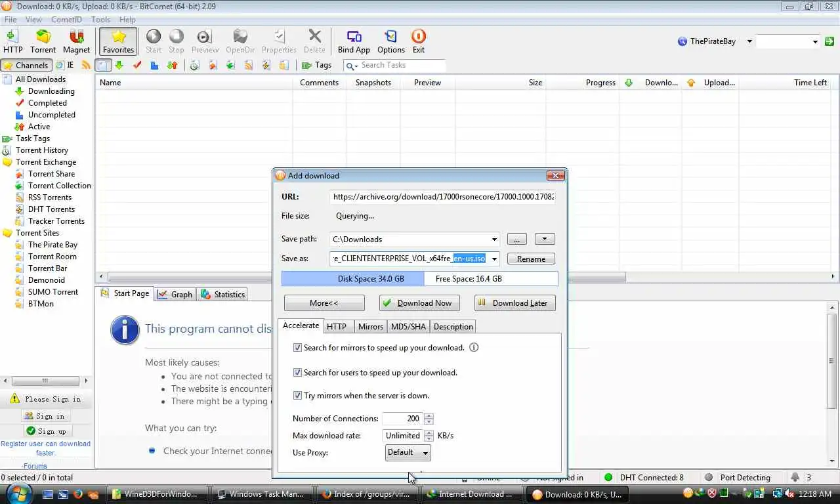
Task: Open the View menu
Action: (x=33, y=20)
